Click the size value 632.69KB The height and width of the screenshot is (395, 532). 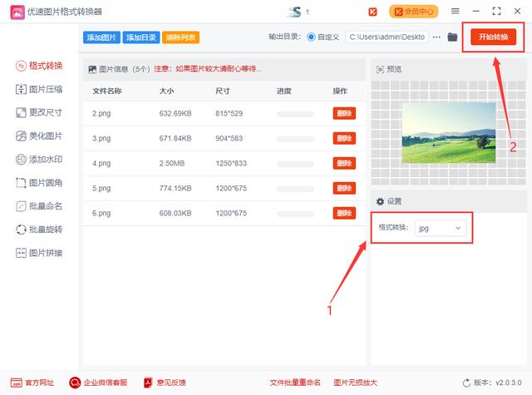click(x=175, y=113)
